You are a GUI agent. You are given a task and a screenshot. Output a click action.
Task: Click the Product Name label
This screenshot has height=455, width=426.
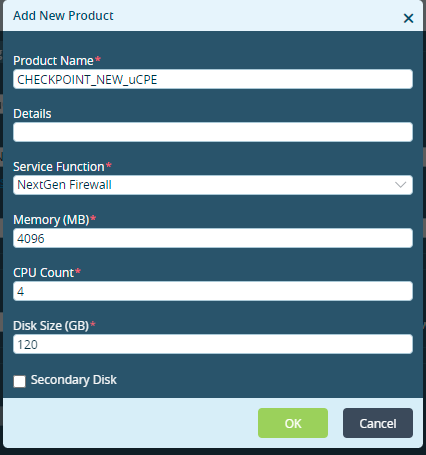point(53,61)
